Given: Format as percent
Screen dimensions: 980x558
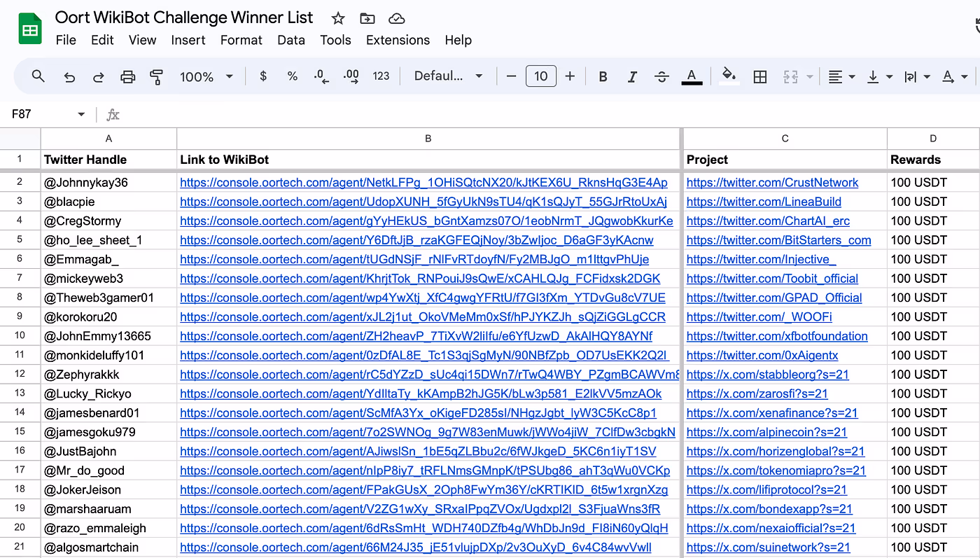Looking at the screenshot, I should [x=293, y=76].
